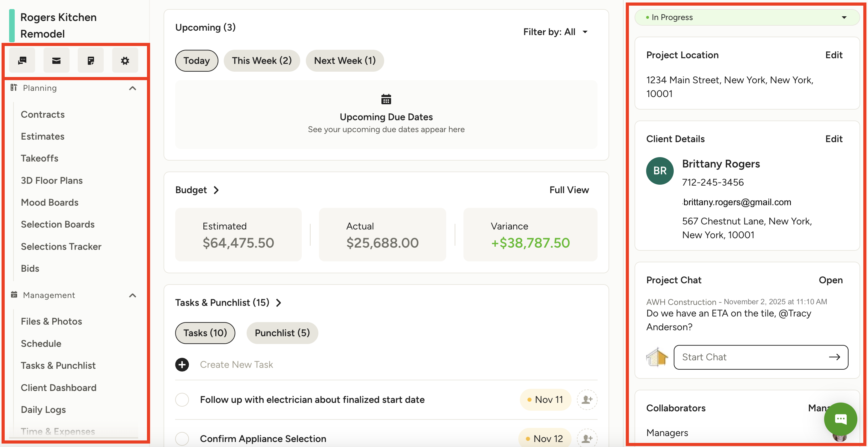
Task: Open the Filter by: All dropdown
Action: tap(555, 32)
